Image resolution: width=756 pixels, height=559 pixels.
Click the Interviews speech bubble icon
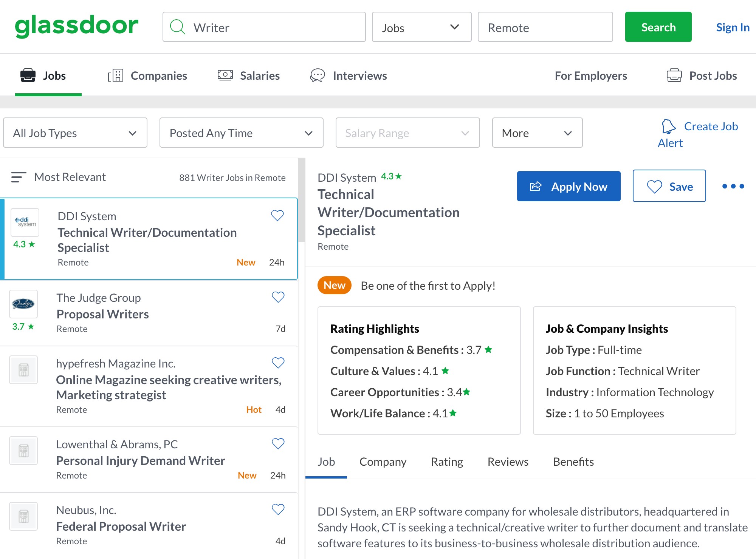click(318, 76)
